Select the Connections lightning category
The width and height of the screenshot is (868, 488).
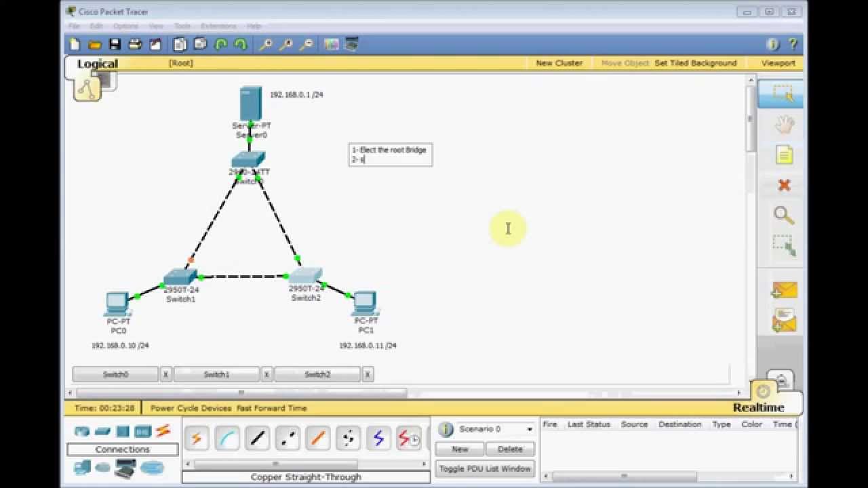point(163,431)
